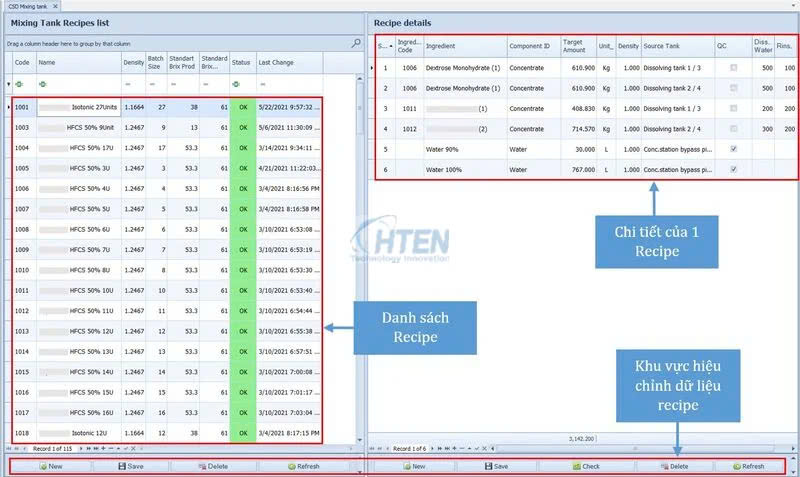Add new ingredient row in recipe details
This screenshot has width=800, height=477.
[412, 466]
